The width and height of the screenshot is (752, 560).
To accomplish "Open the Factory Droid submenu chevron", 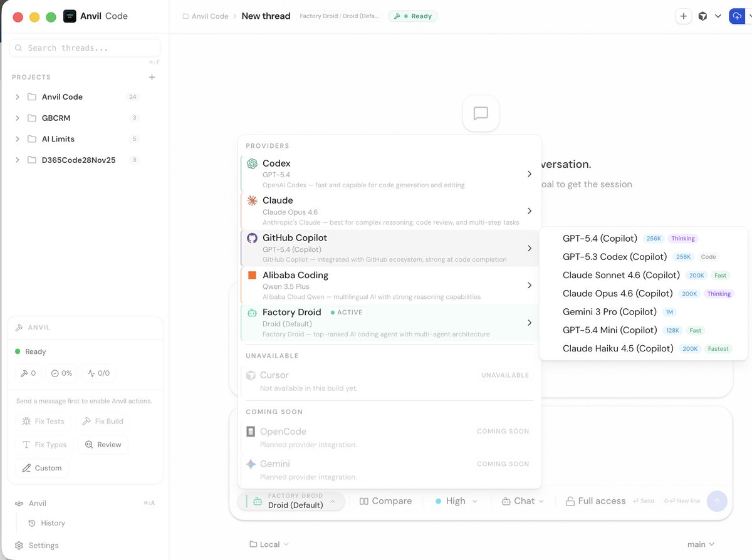I will coord(530,323).
